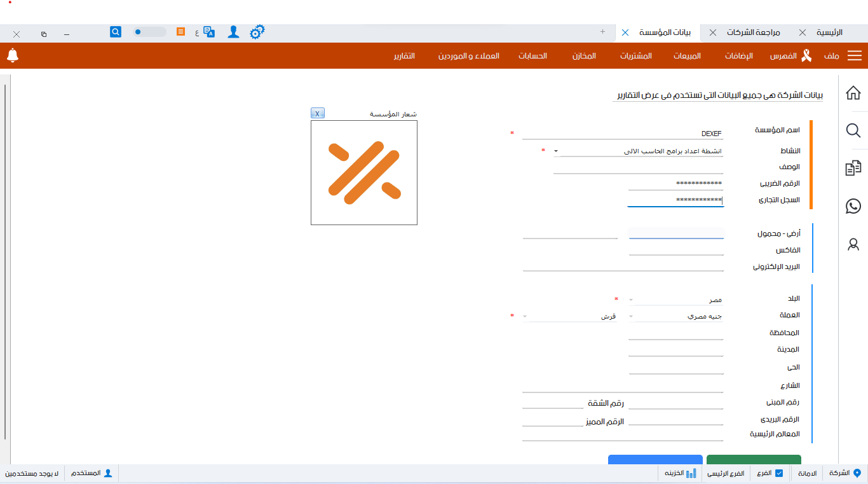Image resolution: width=868 pixels, height=484 pixels.
Task: Open the hamburger menu beside ملف
Action: tap(855, 56)
